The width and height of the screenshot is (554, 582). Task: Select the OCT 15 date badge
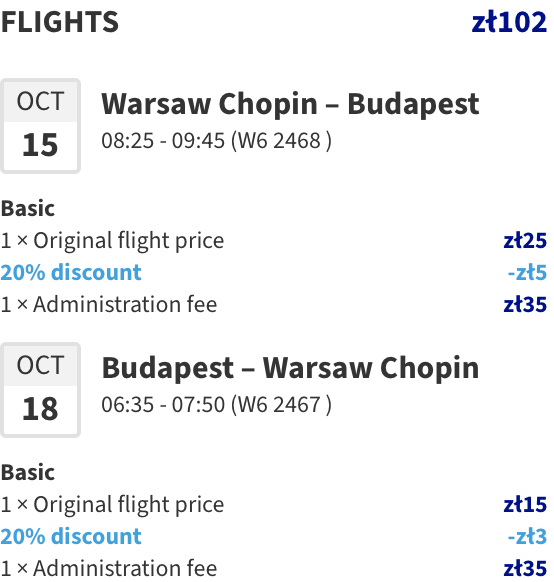[40, 126]
